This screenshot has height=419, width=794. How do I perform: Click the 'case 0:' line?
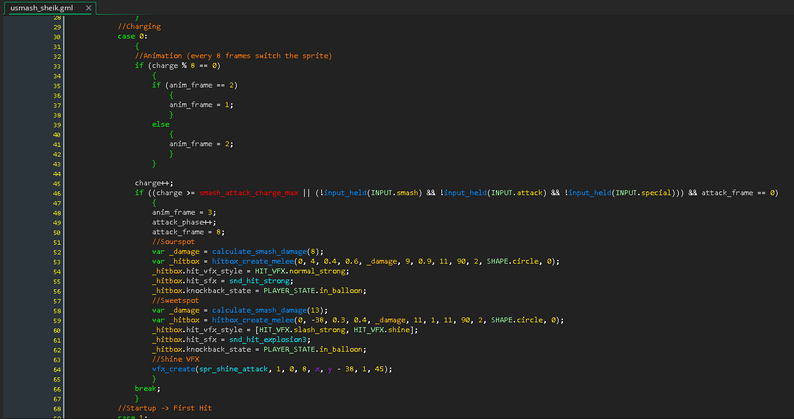pyautogui.click(x=133, y=36)
